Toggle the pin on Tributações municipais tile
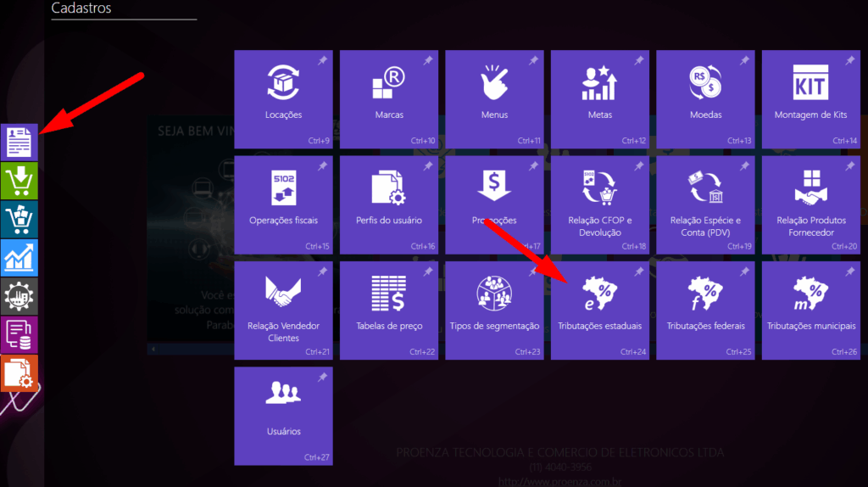 (849, 271)
